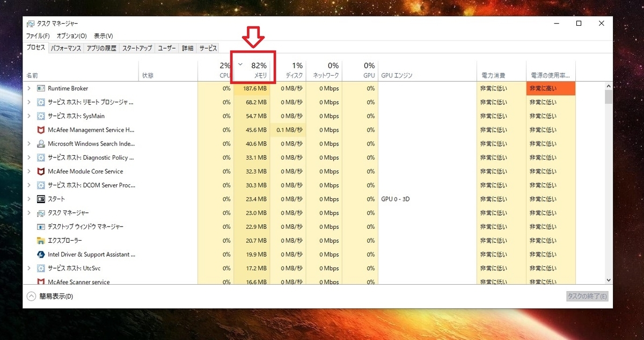The width and height of the screenshot is (644, 340).
Task: Click the vertical scrollbar thumb in process list
Action: (608, 97)
